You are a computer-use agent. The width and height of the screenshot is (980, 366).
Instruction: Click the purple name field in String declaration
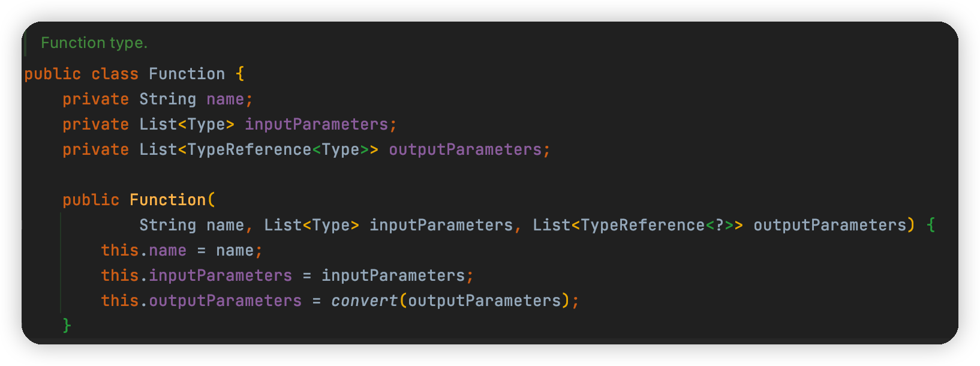tap(225, 99)
